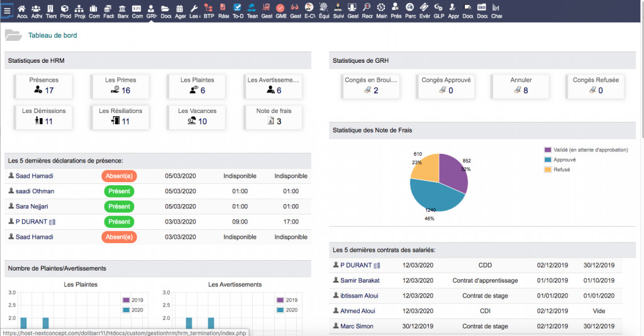The height and width of the screenshot is (336, 644).
Task: Open the Agenda calendar icon
Action: pyautogui.click(x=180, y=11)
